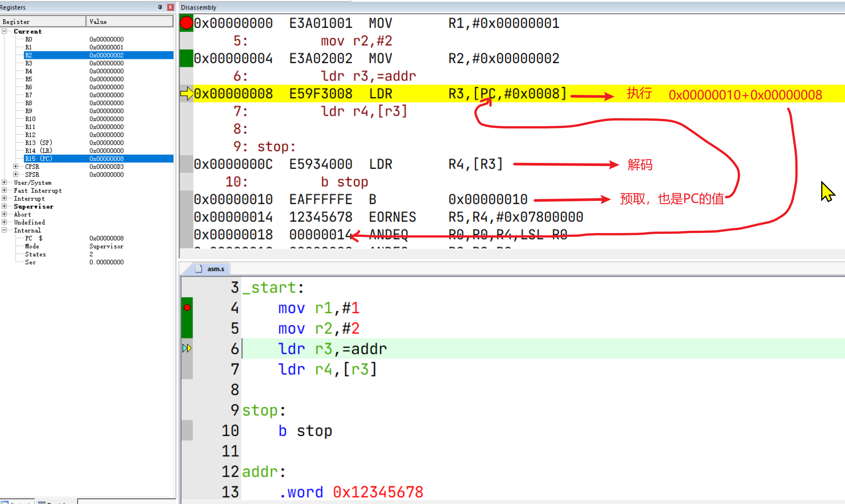Image resolution: width=845 pixels, height=504 pixels.
Task: Expand the Interrupt register group
Action: click(x=4, y=198)
